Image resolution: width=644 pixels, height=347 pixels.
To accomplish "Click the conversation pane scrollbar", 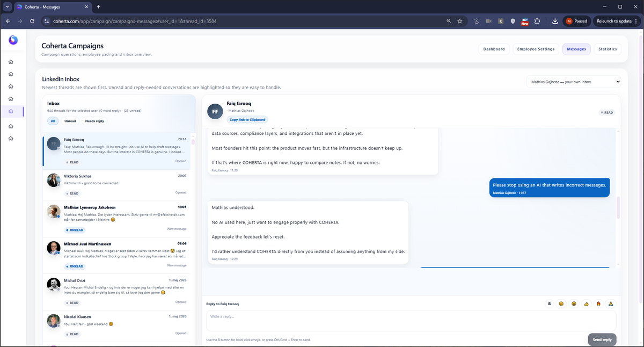I will pyautogui.click(x=618, y=207).
